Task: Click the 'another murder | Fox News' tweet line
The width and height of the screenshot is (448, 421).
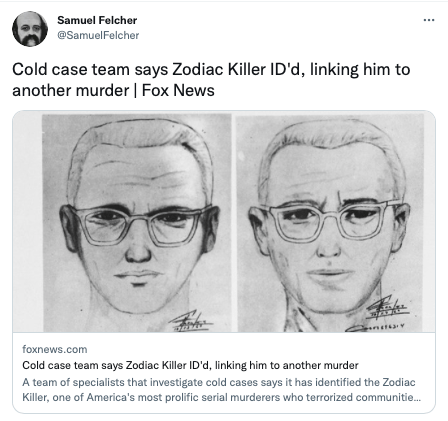Action: (113, 90)
